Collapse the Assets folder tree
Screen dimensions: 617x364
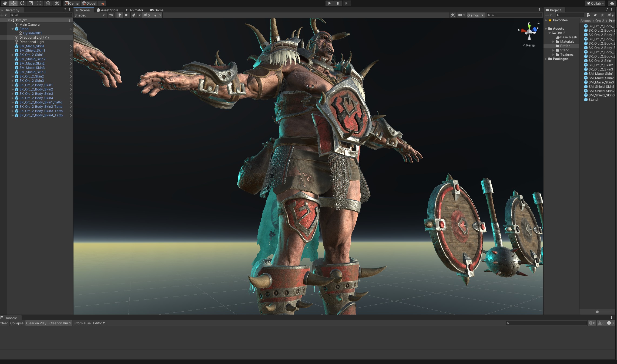coord(546,29)
